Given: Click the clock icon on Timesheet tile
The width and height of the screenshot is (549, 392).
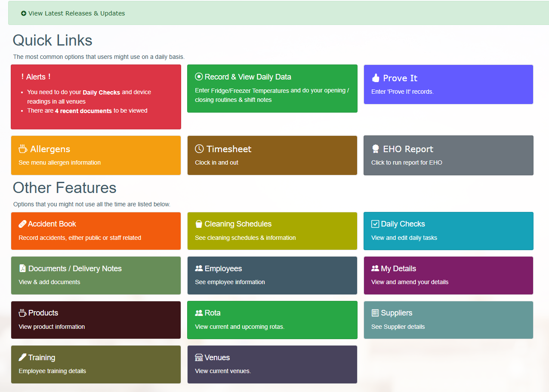Looking at the screenshot, I should (199, 149).
